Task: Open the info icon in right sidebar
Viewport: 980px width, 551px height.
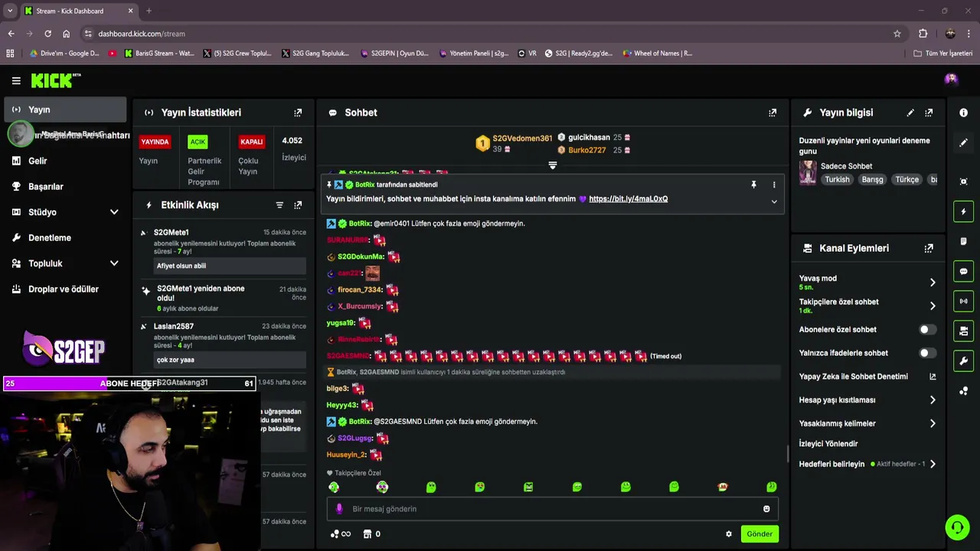Action: (x=963, y=112)
